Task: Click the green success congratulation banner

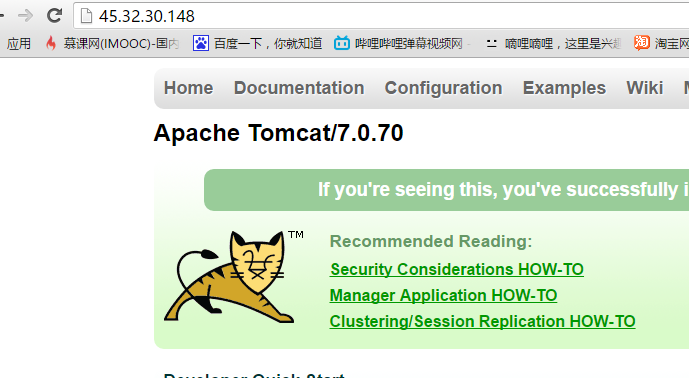Action: 446,190
